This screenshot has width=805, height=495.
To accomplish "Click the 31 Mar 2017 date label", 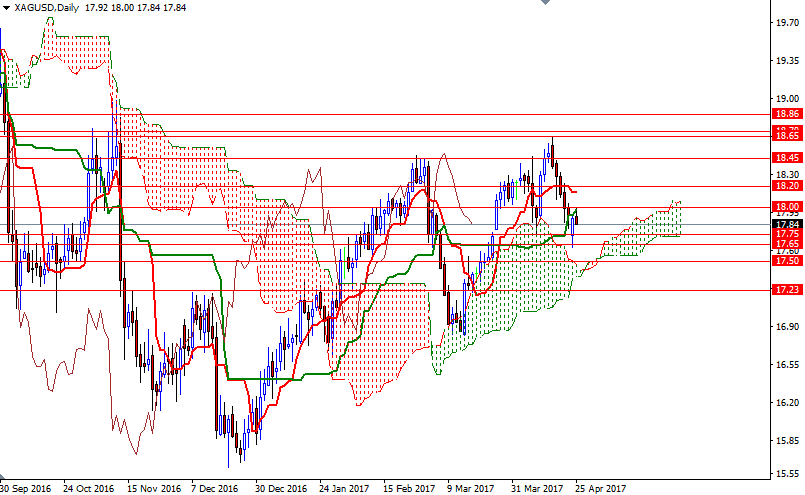I will 537,488.
